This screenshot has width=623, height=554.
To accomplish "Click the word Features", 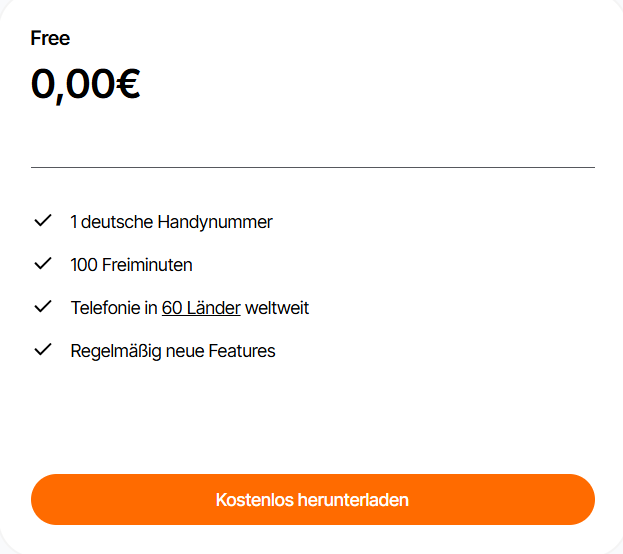I will 242,351.
